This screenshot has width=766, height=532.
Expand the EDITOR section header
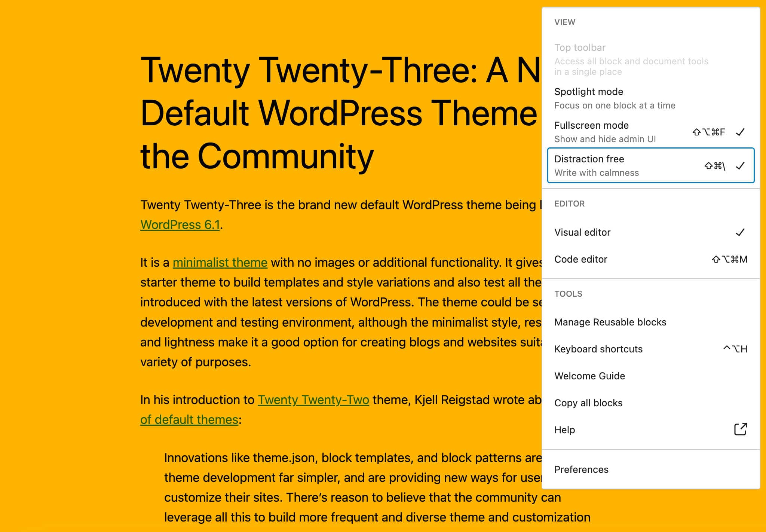pos(569,203)
